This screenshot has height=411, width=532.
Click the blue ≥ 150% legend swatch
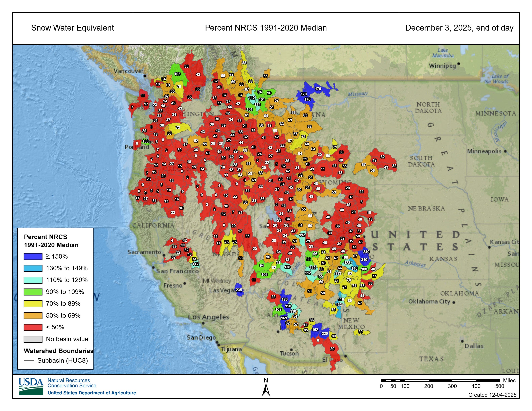pyautogui.click(x=33, y=256)
